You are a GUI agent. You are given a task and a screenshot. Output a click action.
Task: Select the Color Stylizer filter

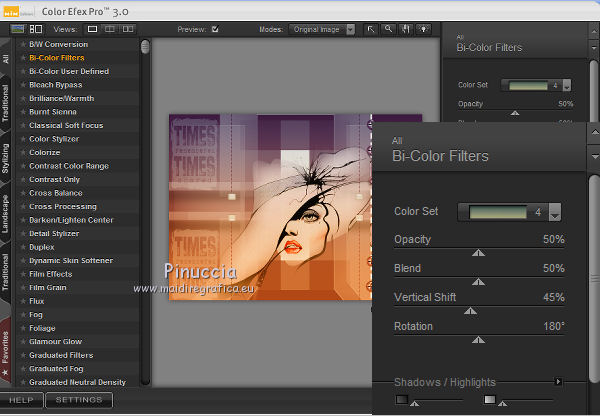pos(54,139)
